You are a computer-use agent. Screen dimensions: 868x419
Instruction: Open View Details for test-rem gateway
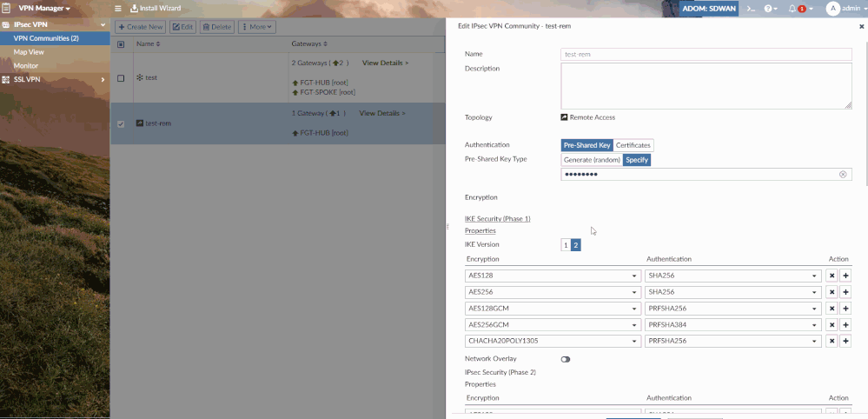point(382,114)
